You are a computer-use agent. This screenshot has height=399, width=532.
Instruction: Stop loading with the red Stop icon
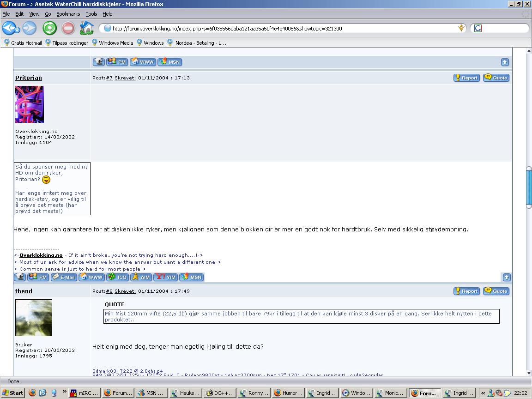68,28
